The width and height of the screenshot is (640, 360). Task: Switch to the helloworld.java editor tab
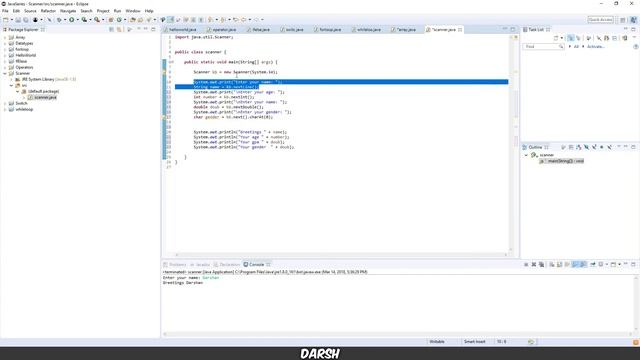click(x=180, y=30)
